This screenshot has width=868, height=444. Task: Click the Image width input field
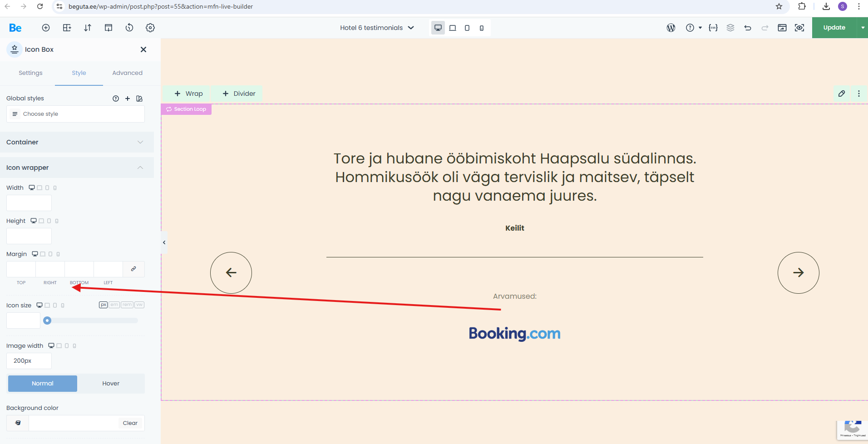[29, 361]
